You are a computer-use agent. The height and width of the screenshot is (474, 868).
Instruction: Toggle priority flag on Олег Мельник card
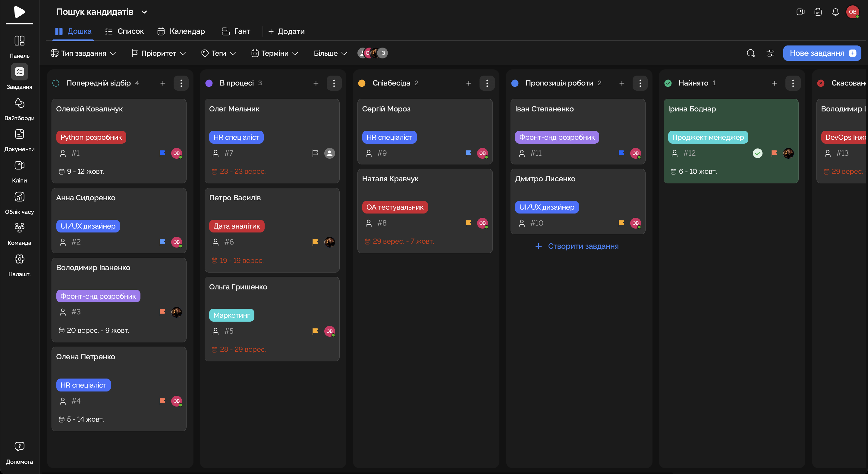[x=315, y=153]
